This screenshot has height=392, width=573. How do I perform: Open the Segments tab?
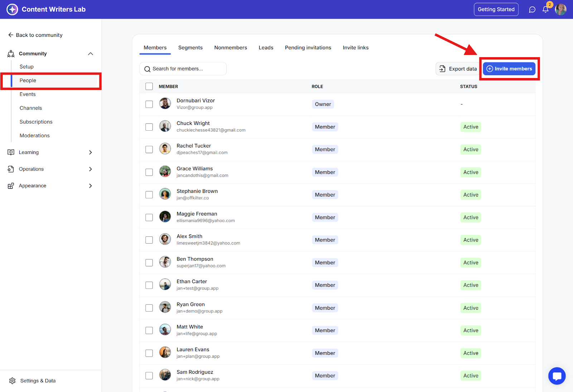[190, 48]
